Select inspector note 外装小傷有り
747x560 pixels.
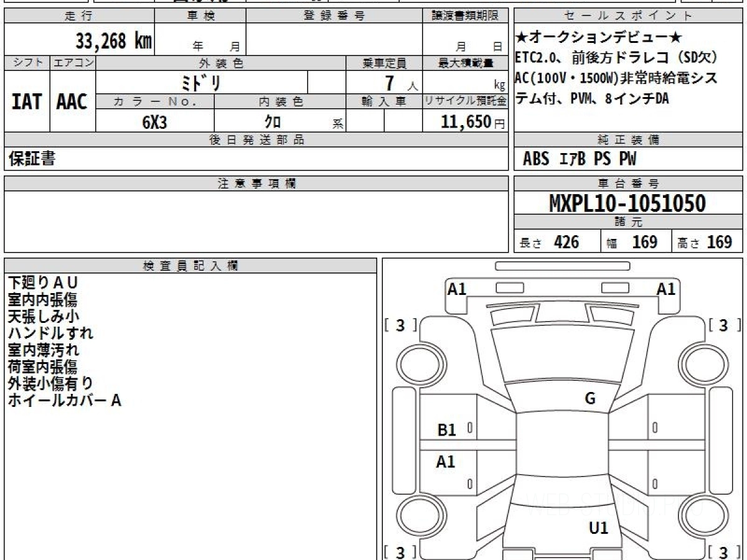pos(50,384)
